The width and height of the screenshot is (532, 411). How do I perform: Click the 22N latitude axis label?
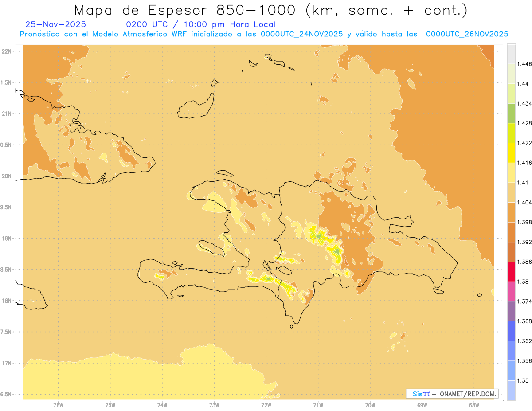pyautogui.click(x=8, y=51)
